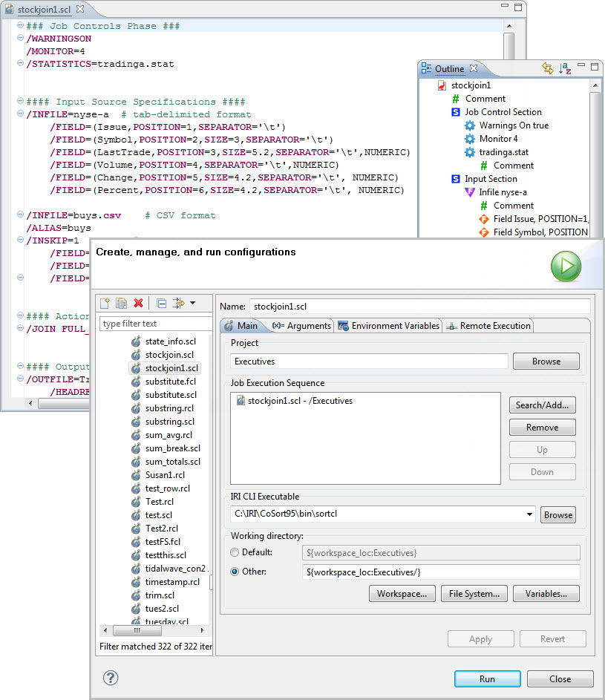This screenshot has height=700, width=605.
Task: Click the Monitor 4 gear icon
Action: [470, 139]
